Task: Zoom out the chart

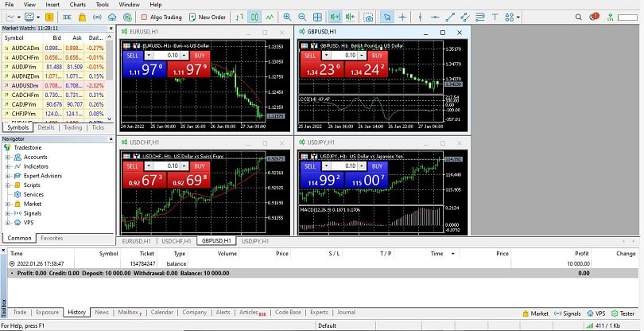Action: click(302, 18)
